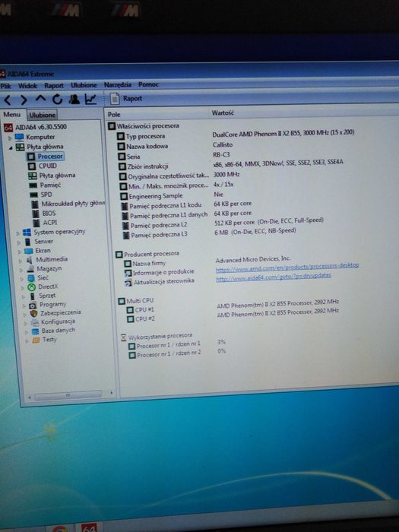Viewport: 399px width, 532px height.
Task: Select the Typ procesora row
Action: coord(236,135)
